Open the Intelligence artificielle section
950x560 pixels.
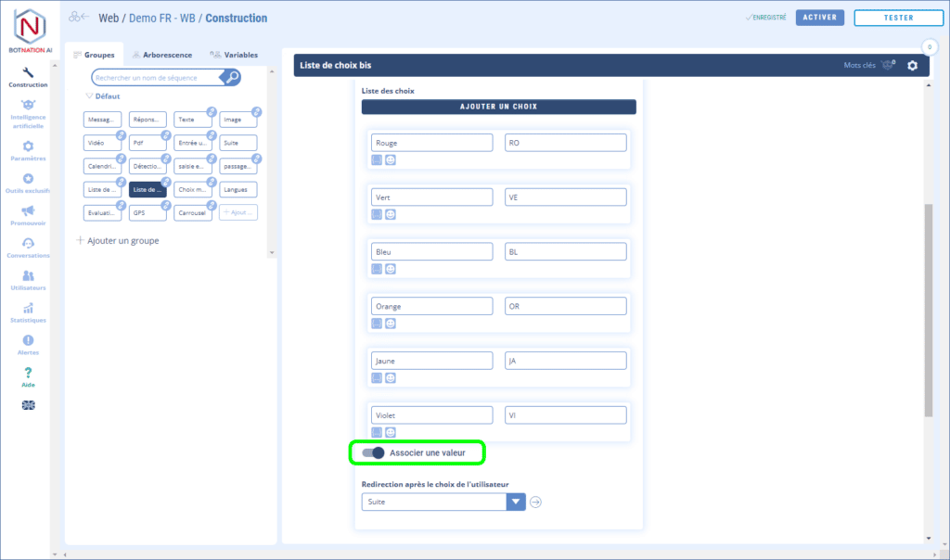click(28, 111)
